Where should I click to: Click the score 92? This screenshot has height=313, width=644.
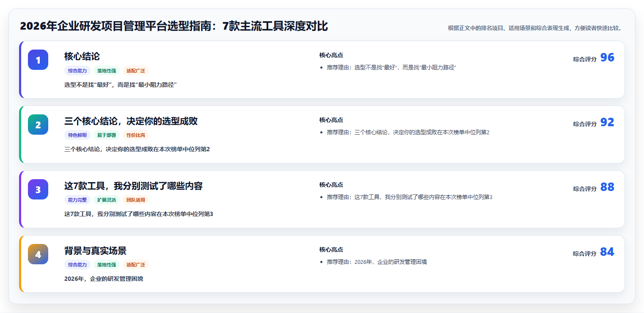[607, 122]
